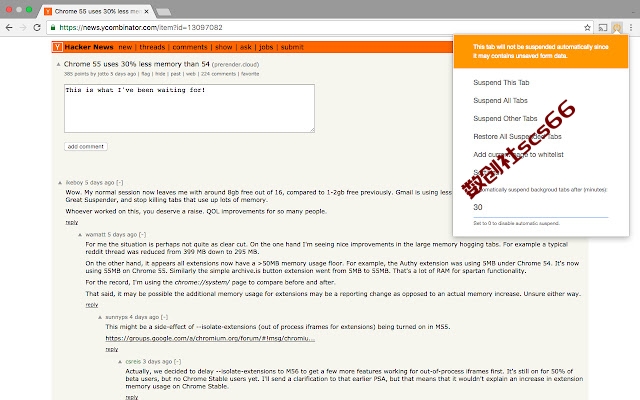Open the Chrome 55 story title link
The image size is (640, 400).
pos(136,64)
